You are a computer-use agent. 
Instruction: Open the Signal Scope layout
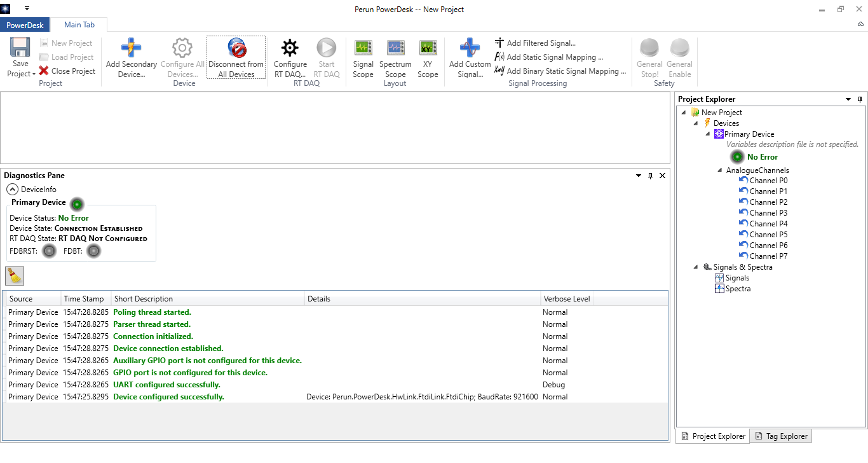363,48
